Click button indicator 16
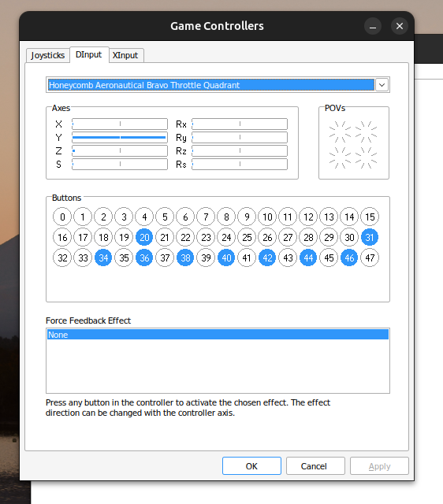443x504 pixels. 62,238
